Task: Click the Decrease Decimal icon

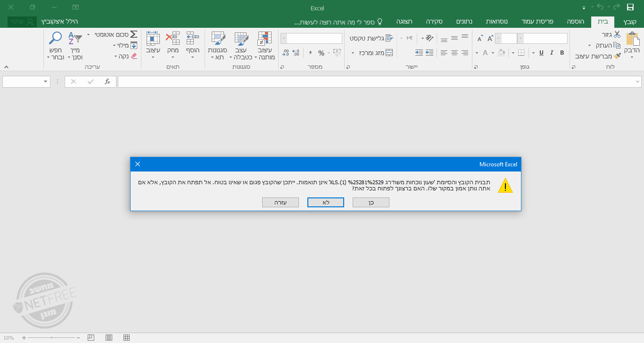Action: click(285, 53)
